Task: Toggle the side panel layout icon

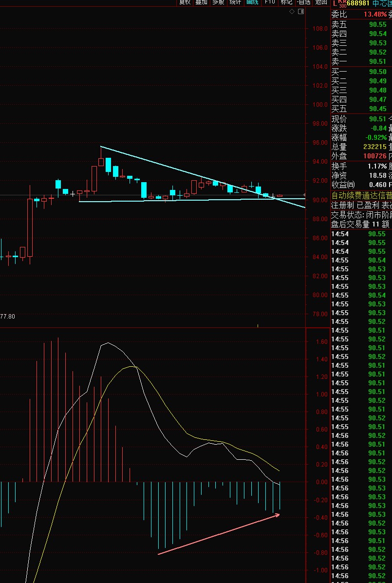Action: (x=301, y=12)
